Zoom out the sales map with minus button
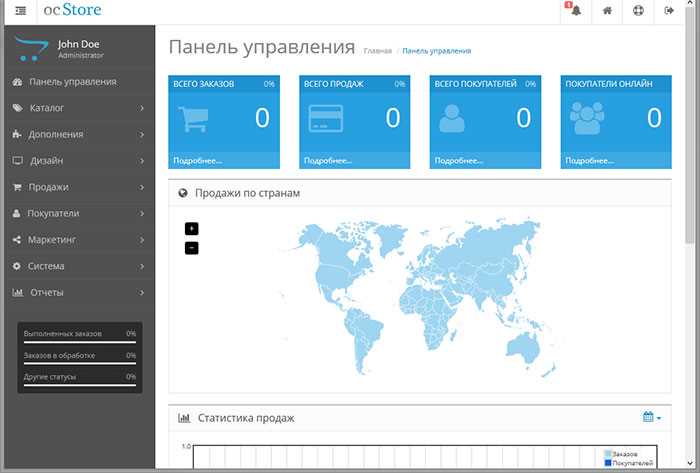Image resolution: width=700 pixels, height=473 pixels. (x=192, y=248)
